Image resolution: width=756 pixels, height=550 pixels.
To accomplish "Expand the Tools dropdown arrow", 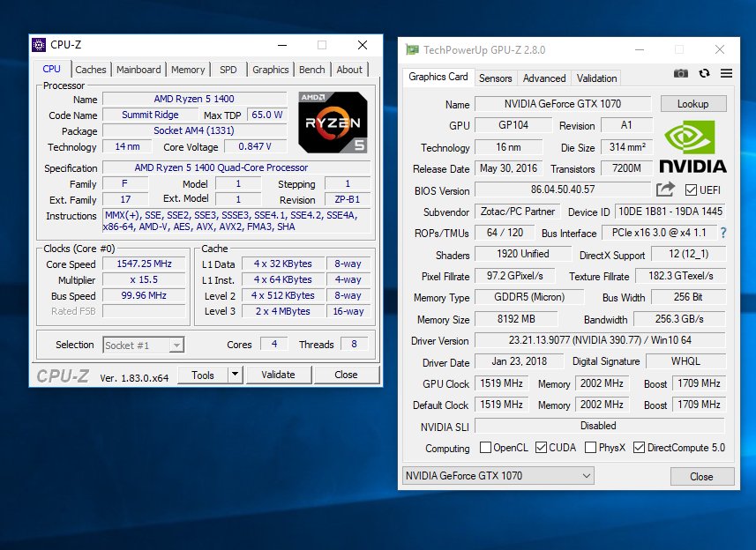I will pyautogui.click(x=235, y=375).
